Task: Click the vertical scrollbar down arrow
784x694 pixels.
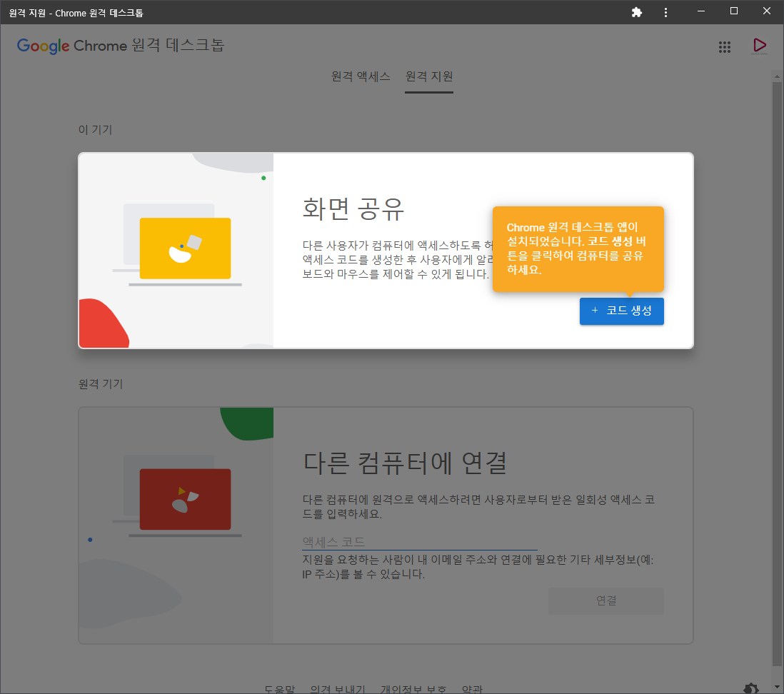Action: point(776,687)
